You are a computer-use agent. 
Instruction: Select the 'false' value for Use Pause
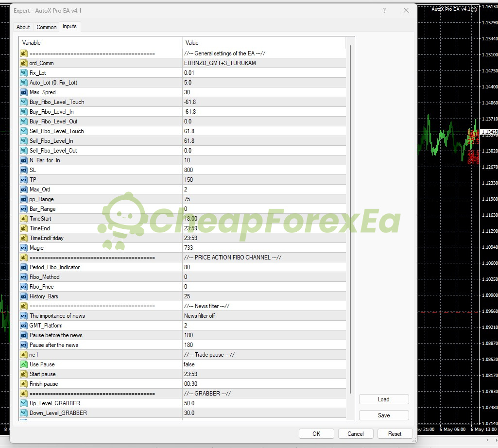pyautogui.click(x=264, y=364)
